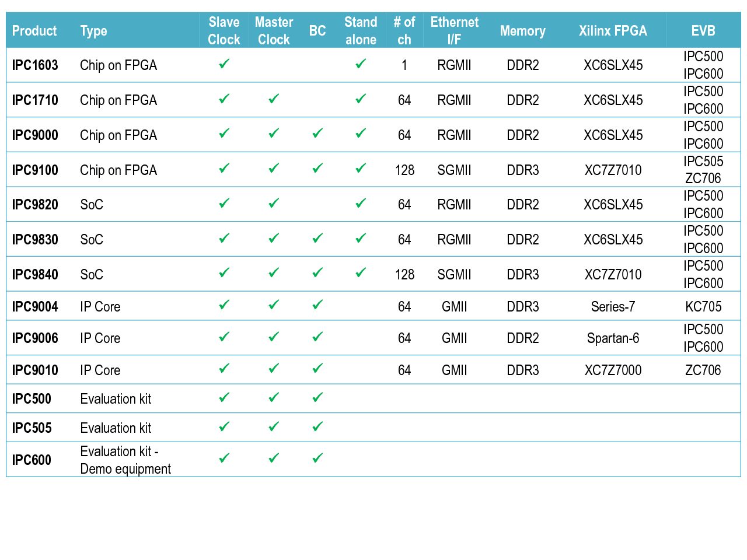Select the Product column header
The width and height of the screenshot is (747, 560).
[x=34, y=31]
